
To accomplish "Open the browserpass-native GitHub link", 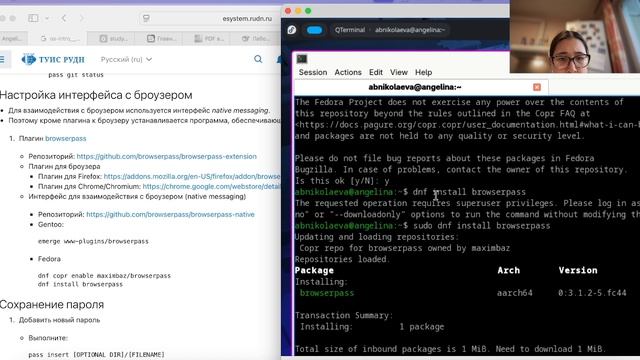I will pyautogui.click(x=170, y=214).
